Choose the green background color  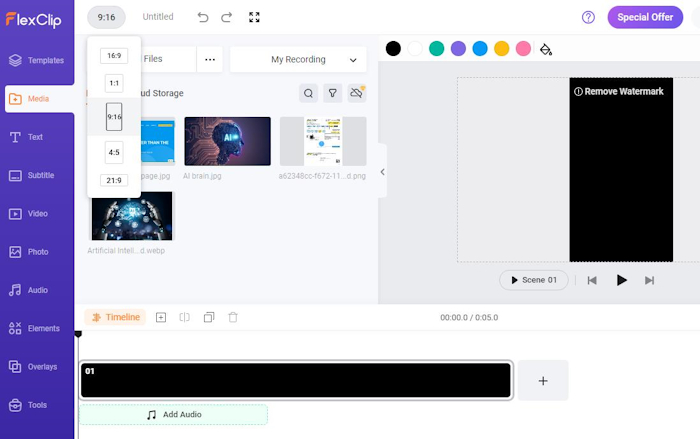[x=437, y=49]
